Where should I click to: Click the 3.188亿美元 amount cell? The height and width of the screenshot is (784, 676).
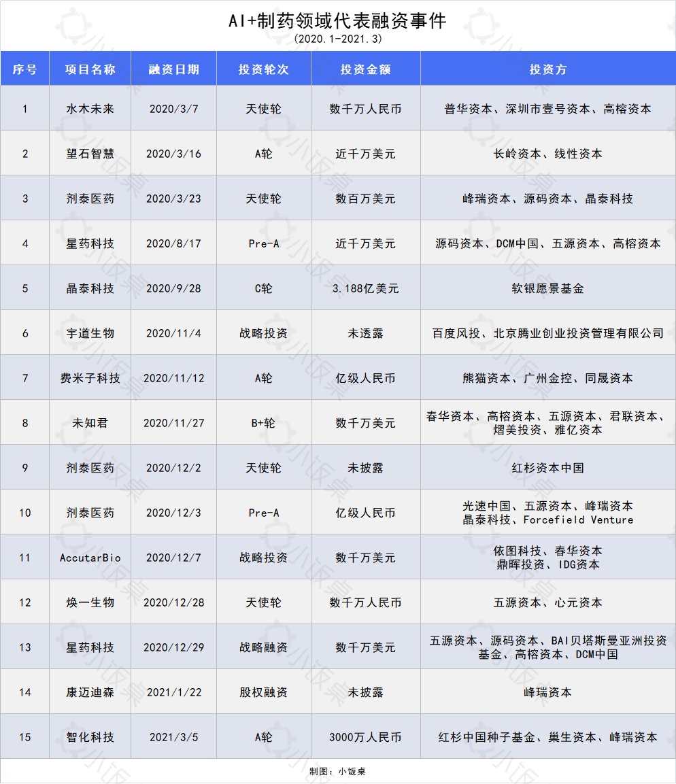[365, 287]
